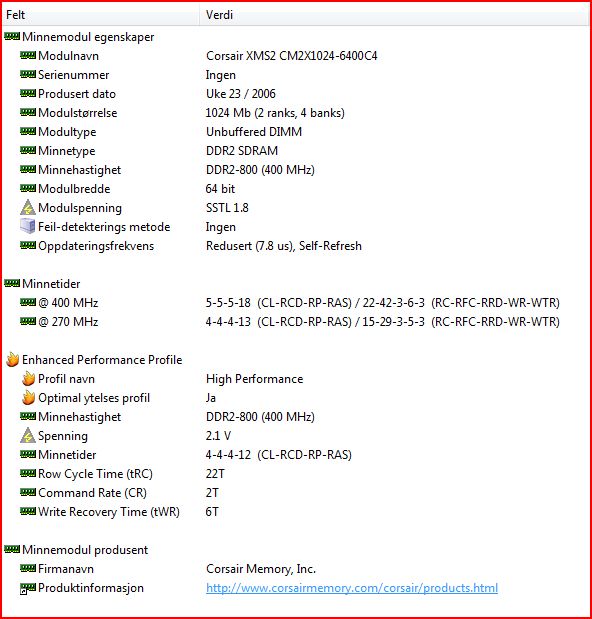This screenshot has width=592, height=619.
Task: Open the corsairmemory.com products link
Action: [x=352, y=588]
